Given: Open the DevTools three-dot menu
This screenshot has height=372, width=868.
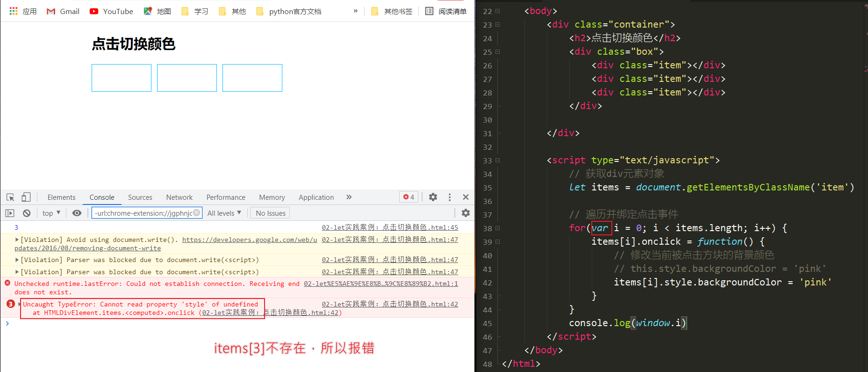Looking at the screenshot, I should [x=450, y=197].
